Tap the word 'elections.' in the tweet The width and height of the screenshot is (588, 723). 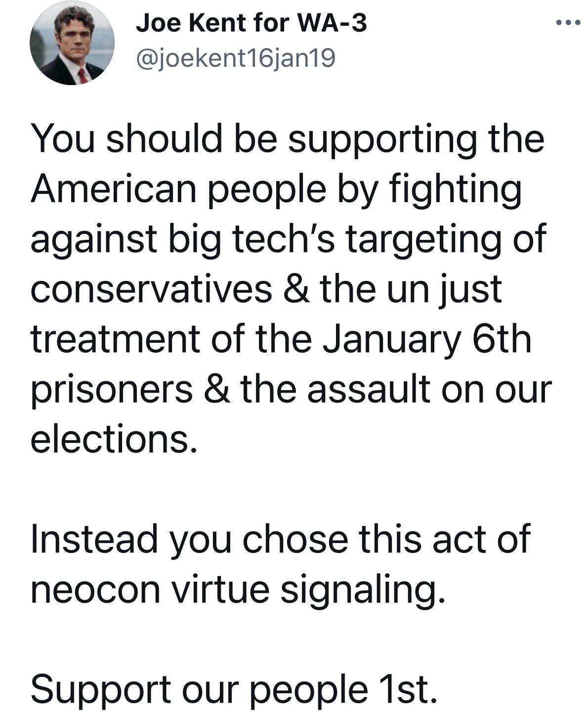[x=114, y=439]
